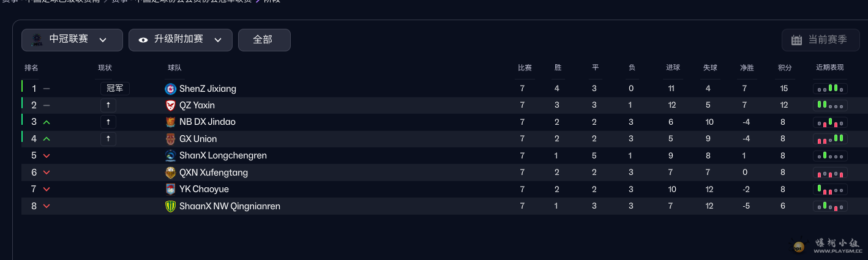
Task: Sort standings by 进球 column header
Action: click(673, 68)
